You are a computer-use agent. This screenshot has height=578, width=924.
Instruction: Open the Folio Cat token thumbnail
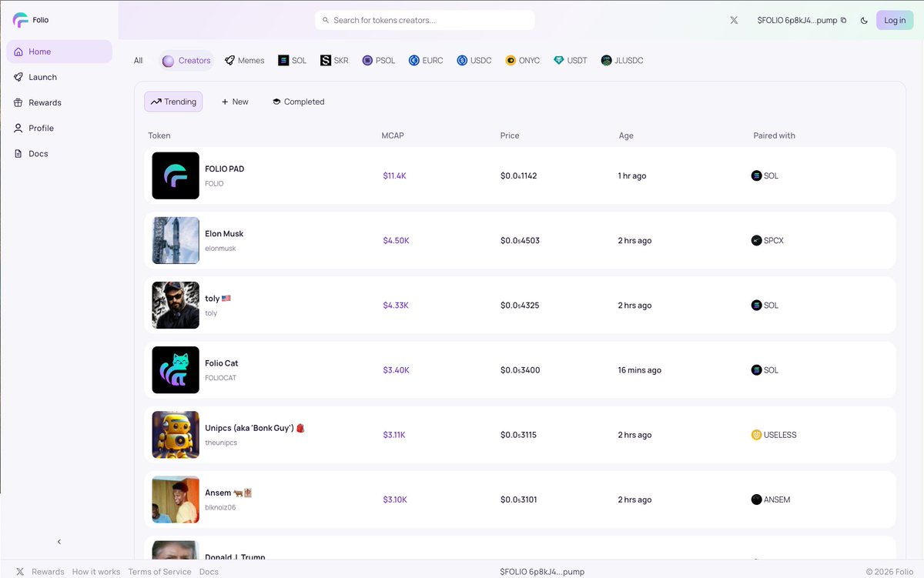176,369
